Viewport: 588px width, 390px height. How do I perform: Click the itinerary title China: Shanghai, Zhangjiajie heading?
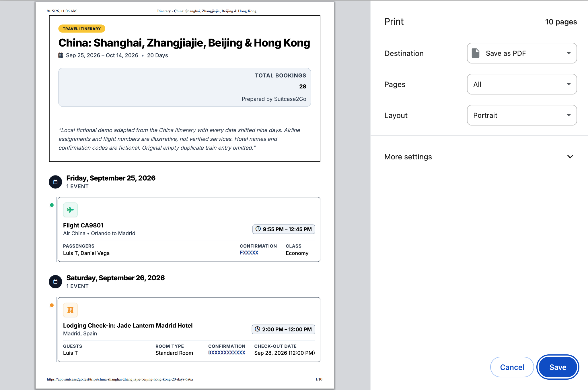coord(184,43)
